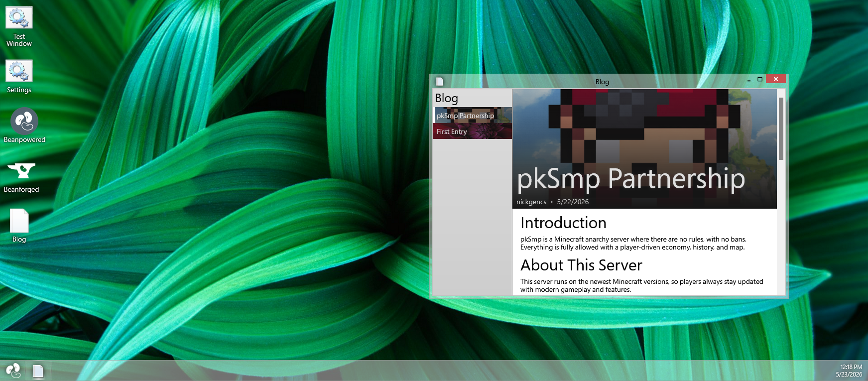Click the Blog window title text

coord(602,82)
